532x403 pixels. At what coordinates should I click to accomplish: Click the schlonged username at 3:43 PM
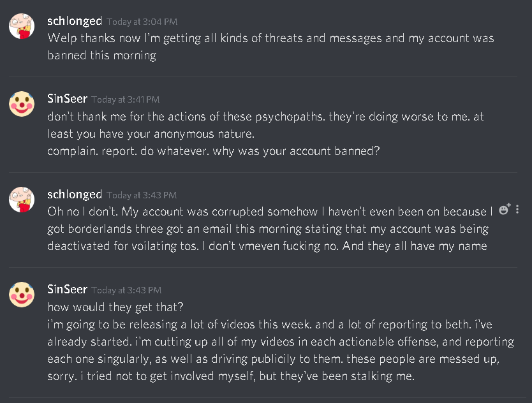click(75, 194)
